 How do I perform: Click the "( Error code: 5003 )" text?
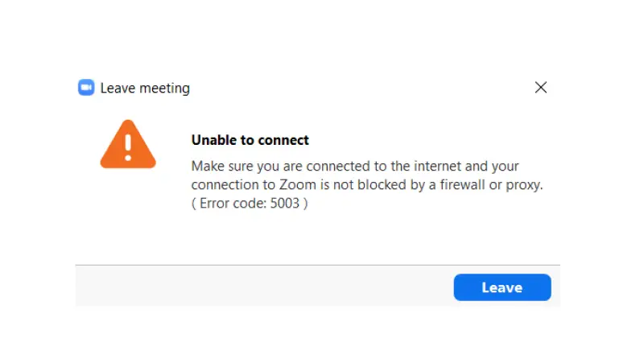(x=250, y=204)
